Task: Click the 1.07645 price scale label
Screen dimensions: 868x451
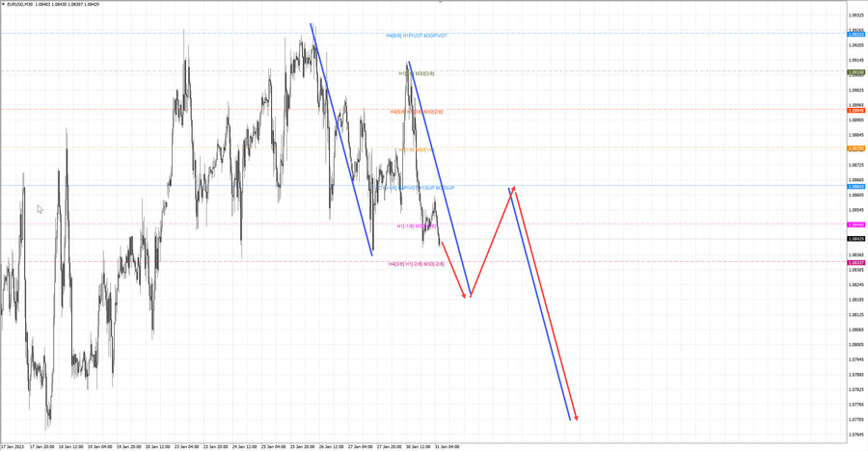Action: [856, 435]
